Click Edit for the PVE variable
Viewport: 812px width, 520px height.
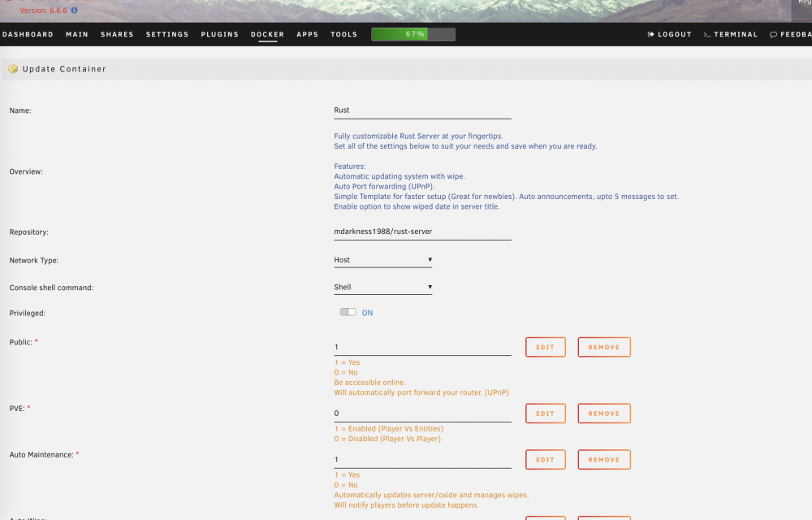click(546, 414)
